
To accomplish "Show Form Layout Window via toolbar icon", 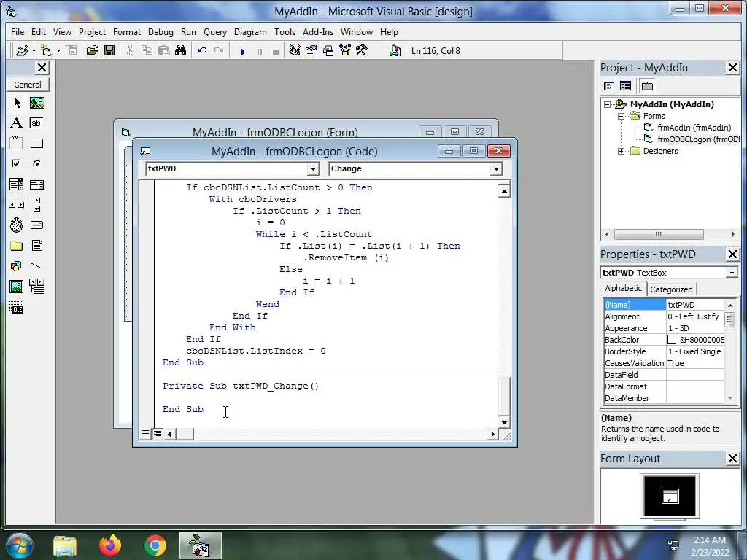I will click(328, 50).
